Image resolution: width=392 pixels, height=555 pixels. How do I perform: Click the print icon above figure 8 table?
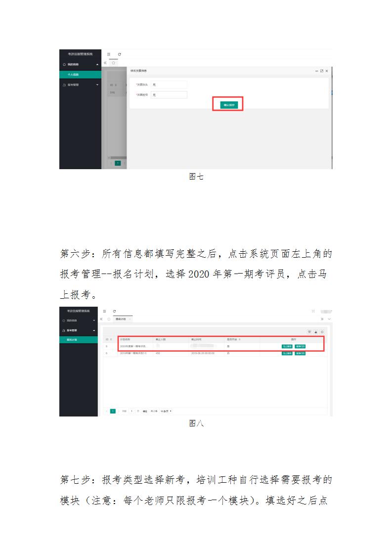[x=322, y=332]
